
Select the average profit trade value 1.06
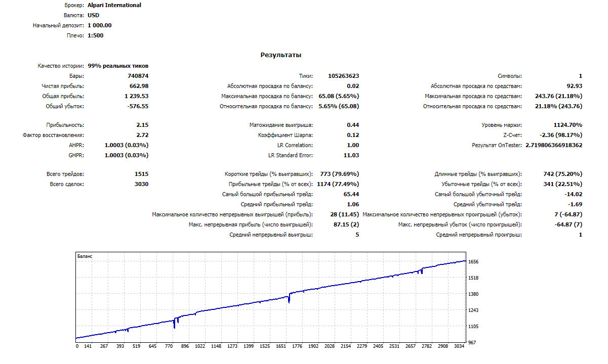click(353, 204)
